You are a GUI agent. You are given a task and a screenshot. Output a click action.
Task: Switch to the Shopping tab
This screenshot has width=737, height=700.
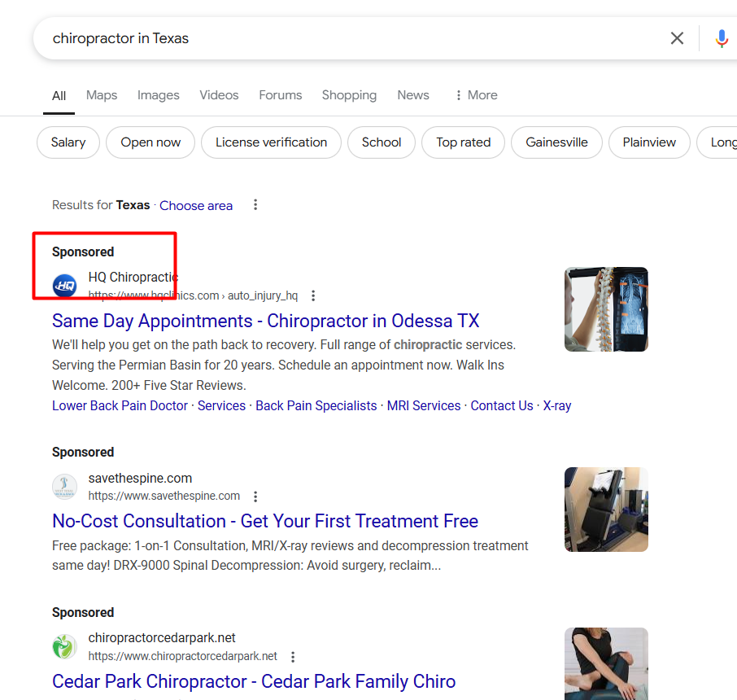click(349, 95)
